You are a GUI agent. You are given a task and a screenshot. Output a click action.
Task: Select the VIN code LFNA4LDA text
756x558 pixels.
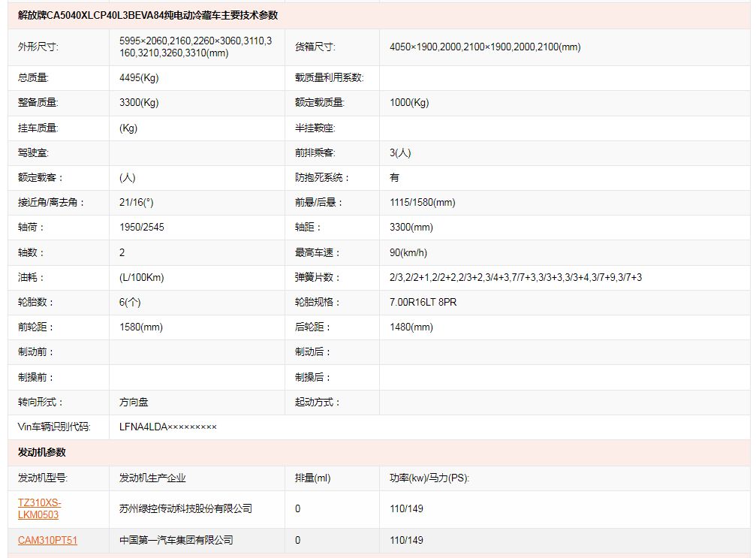point(167,427)
